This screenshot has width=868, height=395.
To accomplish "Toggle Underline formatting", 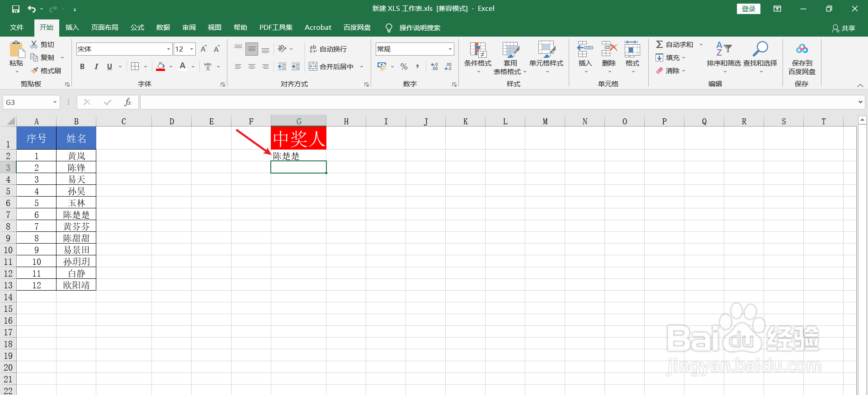I will pyautogui.click(x=109, y=66).
